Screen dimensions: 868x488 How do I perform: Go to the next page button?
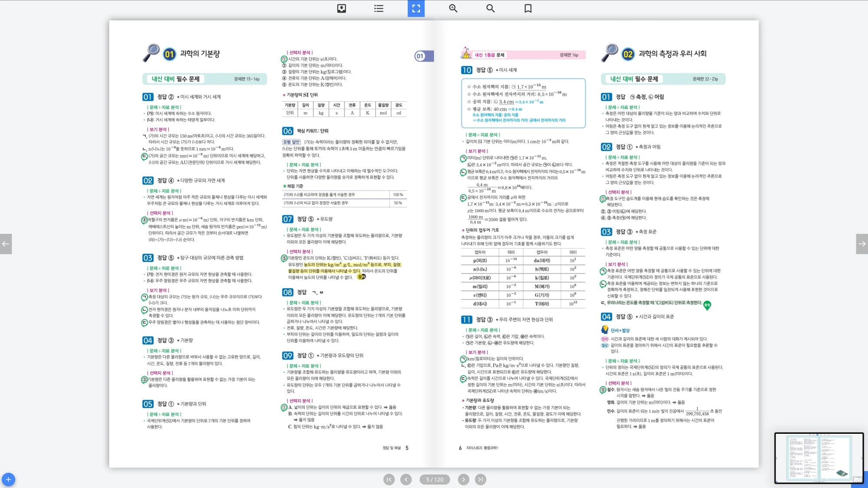[464, 479]
